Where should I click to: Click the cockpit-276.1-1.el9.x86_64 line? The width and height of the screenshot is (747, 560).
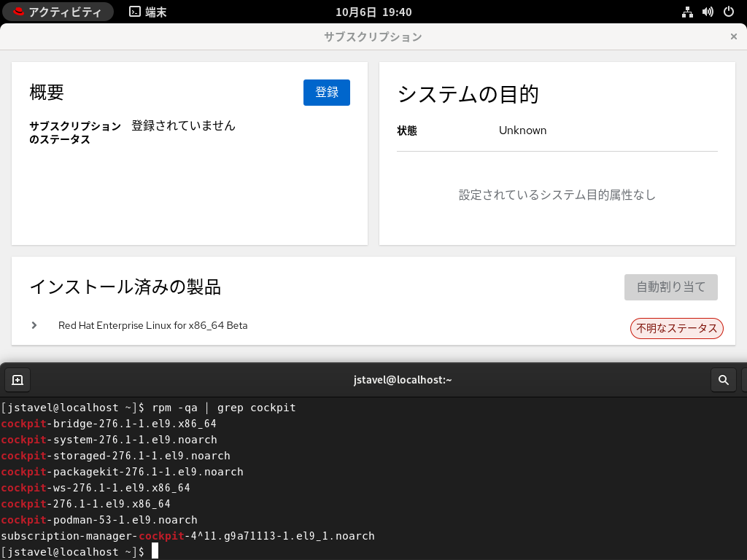click(x=86, y=504)
